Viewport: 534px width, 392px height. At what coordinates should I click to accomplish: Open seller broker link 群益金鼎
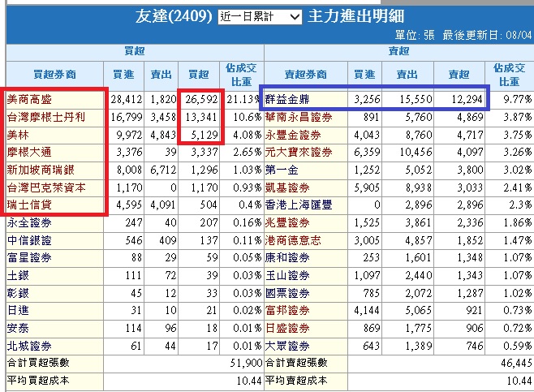287,100
